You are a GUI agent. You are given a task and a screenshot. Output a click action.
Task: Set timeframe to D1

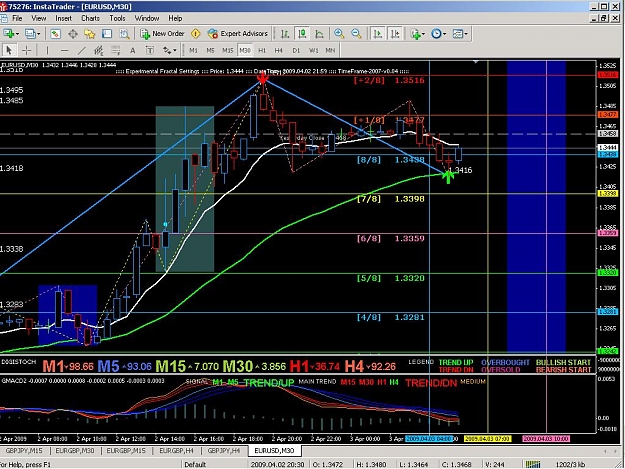click(x=296, y=51)
